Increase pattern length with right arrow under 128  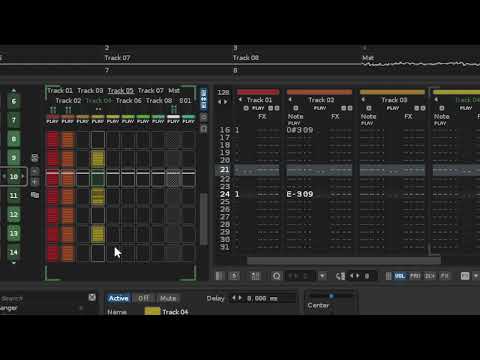tap(226, 102)
